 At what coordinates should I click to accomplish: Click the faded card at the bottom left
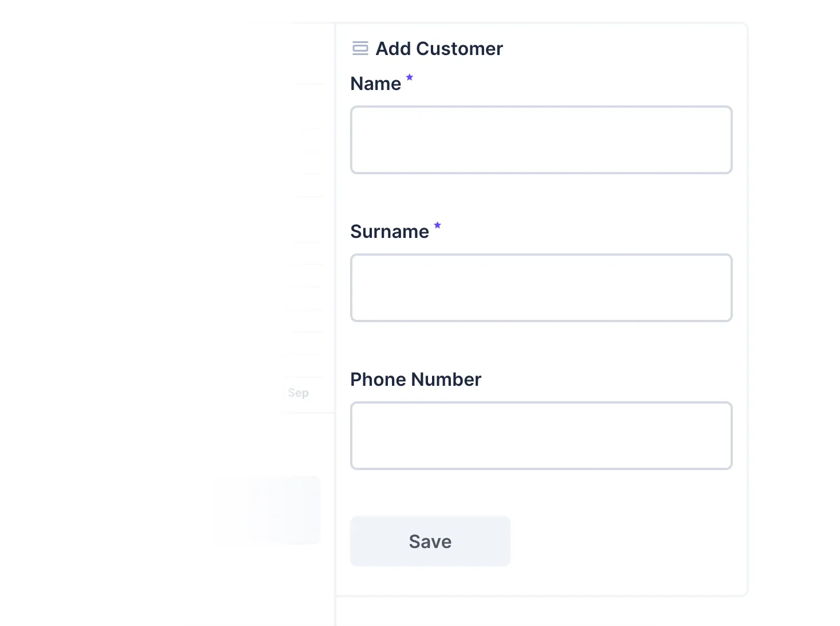[265, 510]
